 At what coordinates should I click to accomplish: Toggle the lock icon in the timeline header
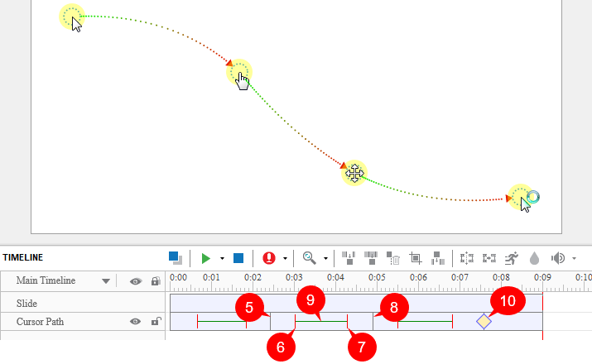point(156,281)
